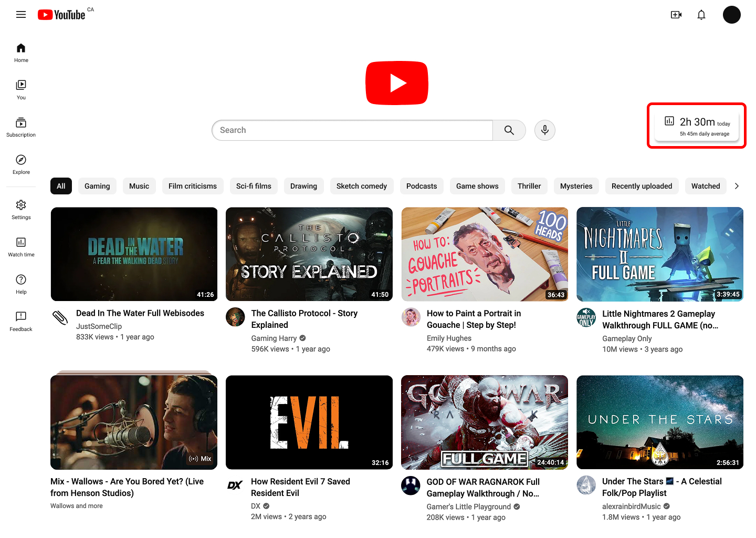Open Help in the sidebar
The width and height of the screenshot is (756, 538).
point(21,284)
